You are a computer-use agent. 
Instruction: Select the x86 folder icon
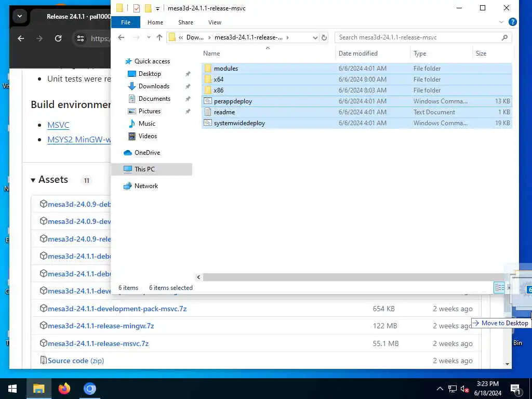click(x=208, y=90)
